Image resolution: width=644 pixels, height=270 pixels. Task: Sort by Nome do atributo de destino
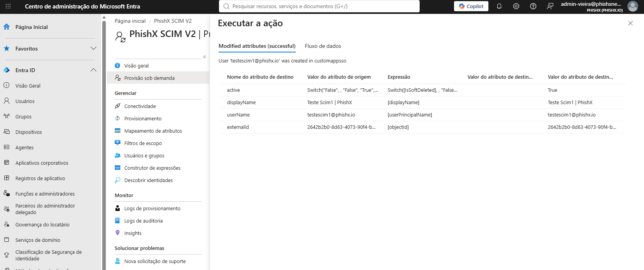coord(260,77)
